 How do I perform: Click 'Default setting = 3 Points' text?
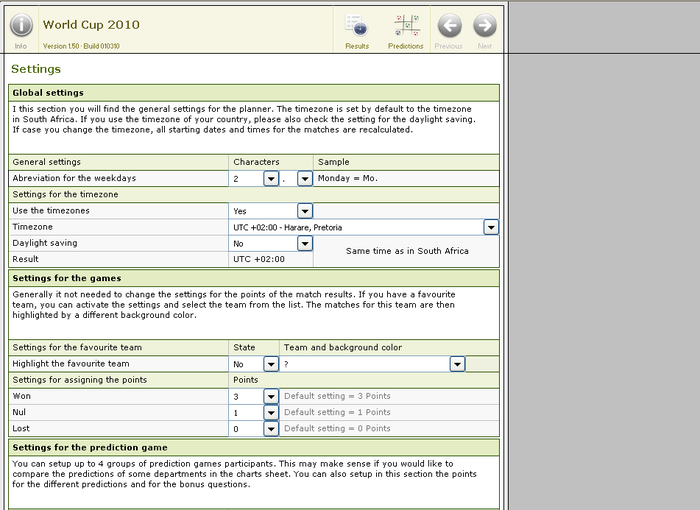337,396
